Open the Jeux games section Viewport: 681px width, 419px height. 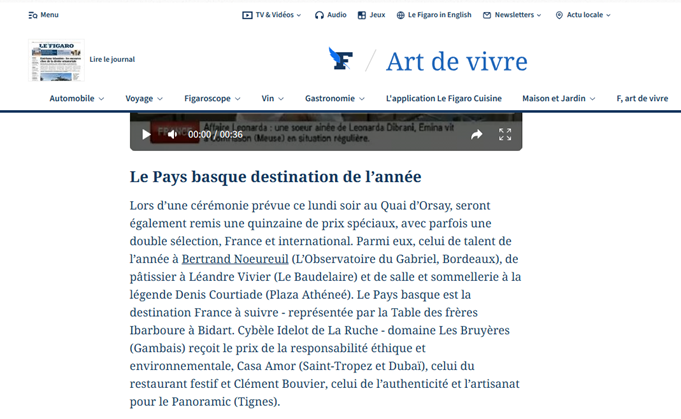[x=371, y=15]
